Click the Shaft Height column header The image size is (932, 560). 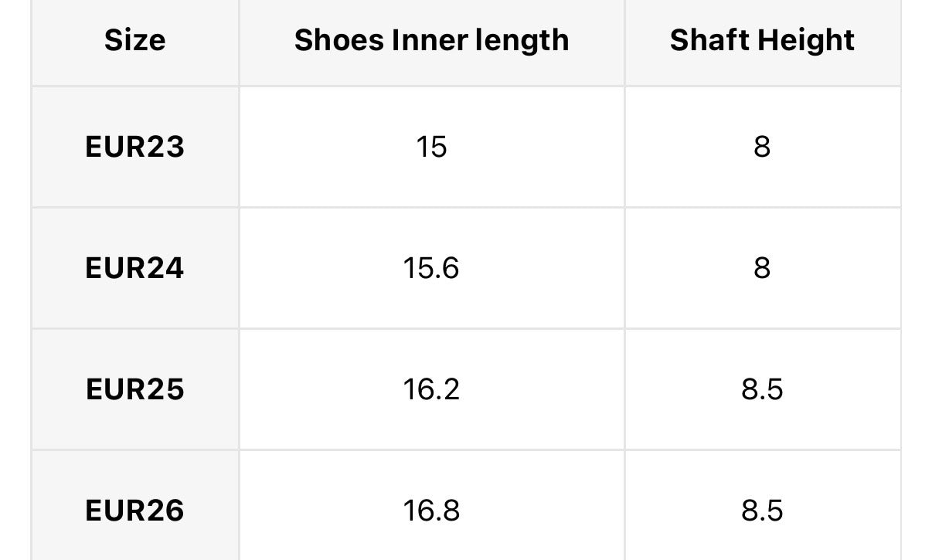762,40
